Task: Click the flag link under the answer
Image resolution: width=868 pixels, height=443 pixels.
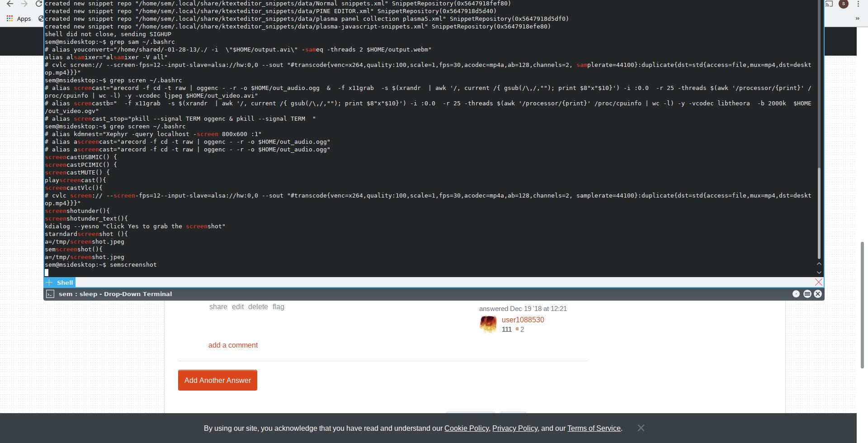Action: coord(278,307)
